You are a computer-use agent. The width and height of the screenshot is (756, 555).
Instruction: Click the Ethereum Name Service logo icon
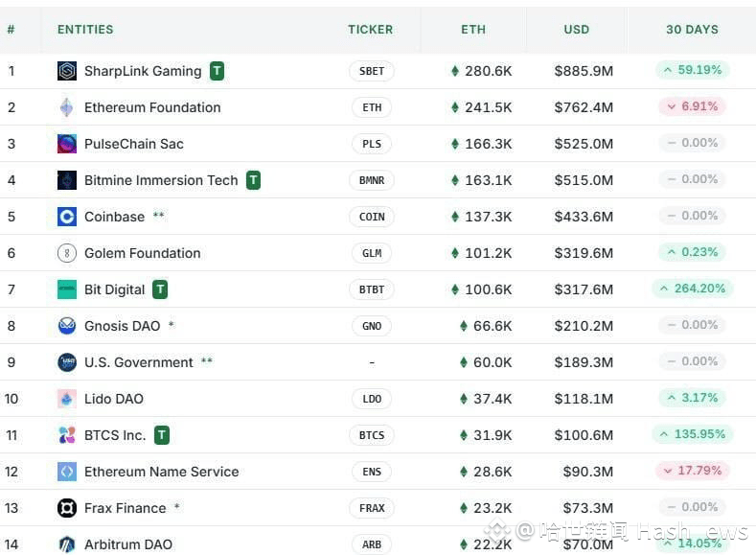(66, 472)
